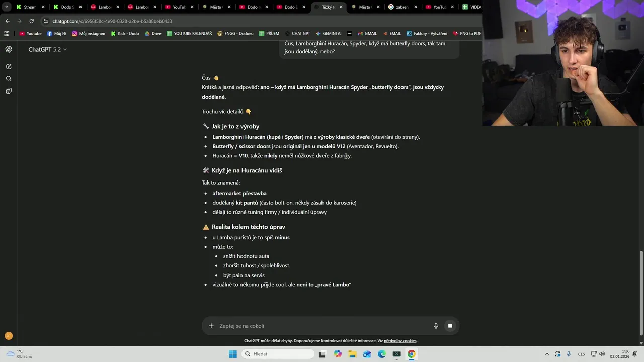Viewport: 644px width, 362px height.
Task: Open the Můj FB bookmark
Action: pos(57,34)
